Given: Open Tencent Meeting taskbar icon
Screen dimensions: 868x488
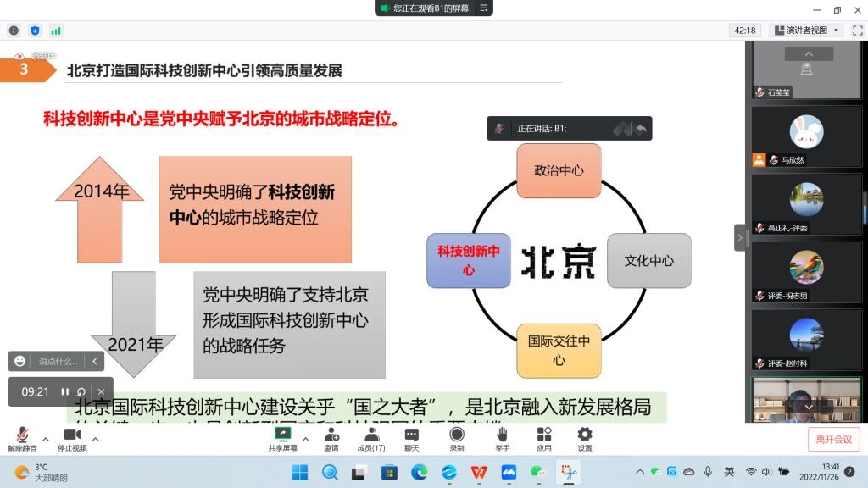Looking at the screenshot, I should [x=509, y=472].
